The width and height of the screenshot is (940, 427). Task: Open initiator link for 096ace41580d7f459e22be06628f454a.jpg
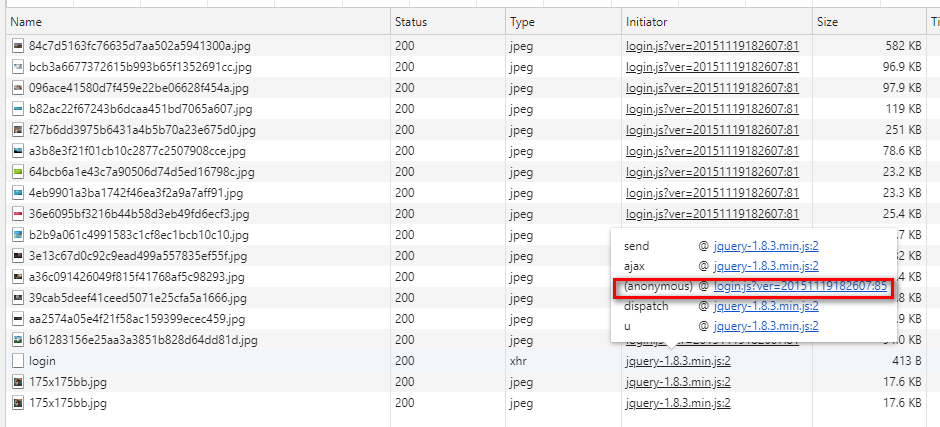click(x=712, y=88)
